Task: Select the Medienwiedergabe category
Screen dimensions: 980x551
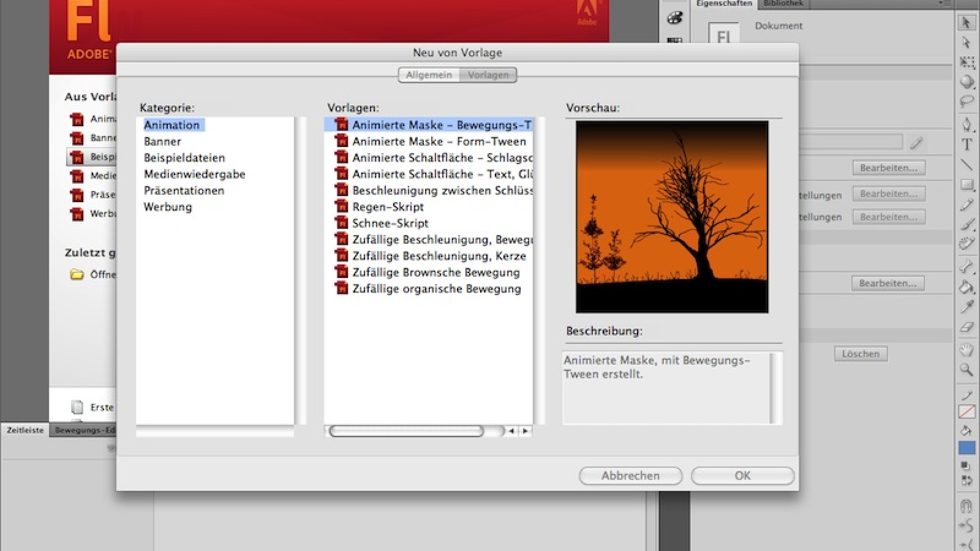Action: pyautogui.click(x=194, y=174)
